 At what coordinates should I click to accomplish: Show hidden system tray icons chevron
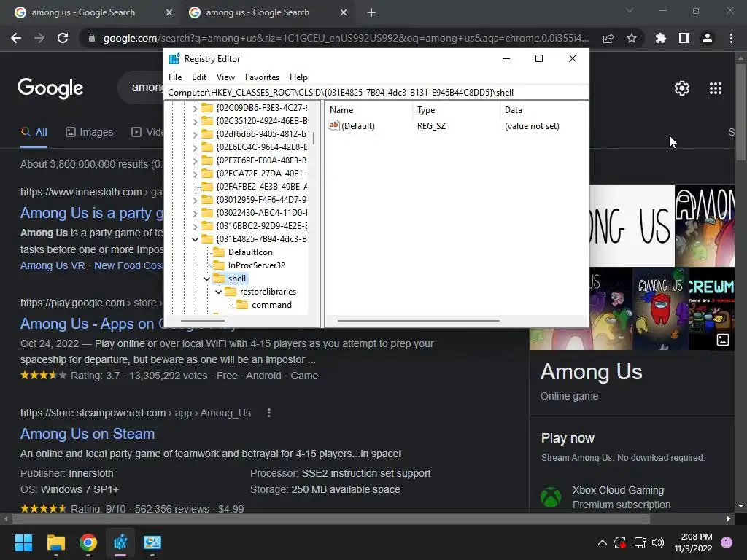(x=602, y=542)
